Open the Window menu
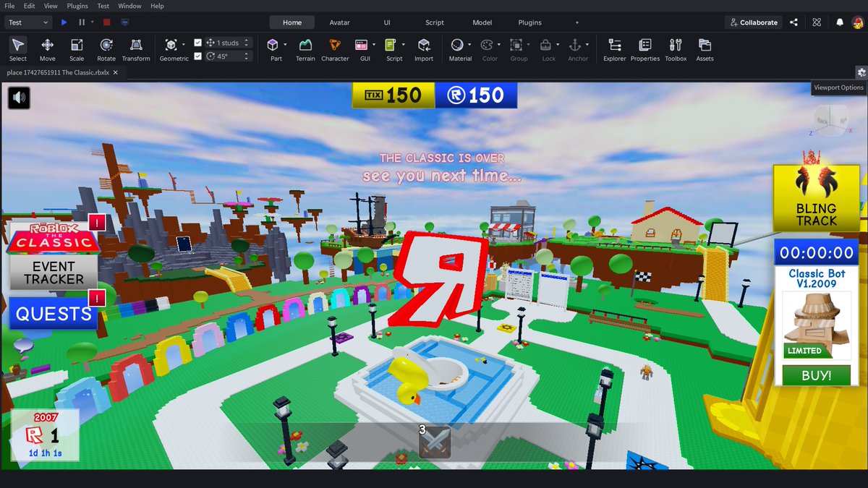Viewport: 868px width, 488px height. (x=129, y=6)
